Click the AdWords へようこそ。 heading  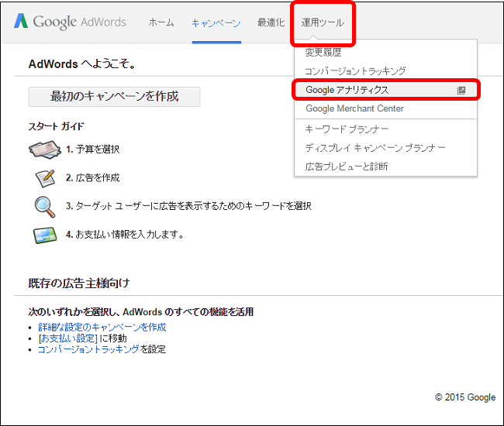pyautogui.click(x=82, y=64)
